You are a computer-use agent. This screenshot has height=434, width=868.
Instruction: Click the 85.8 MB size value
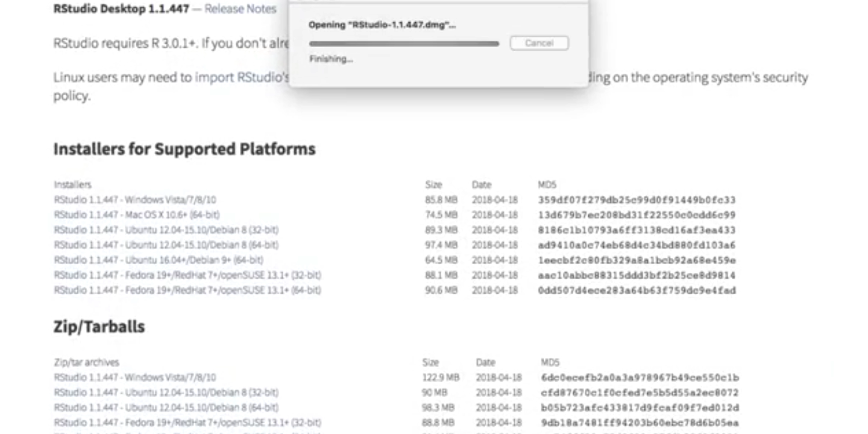[441, 200]
